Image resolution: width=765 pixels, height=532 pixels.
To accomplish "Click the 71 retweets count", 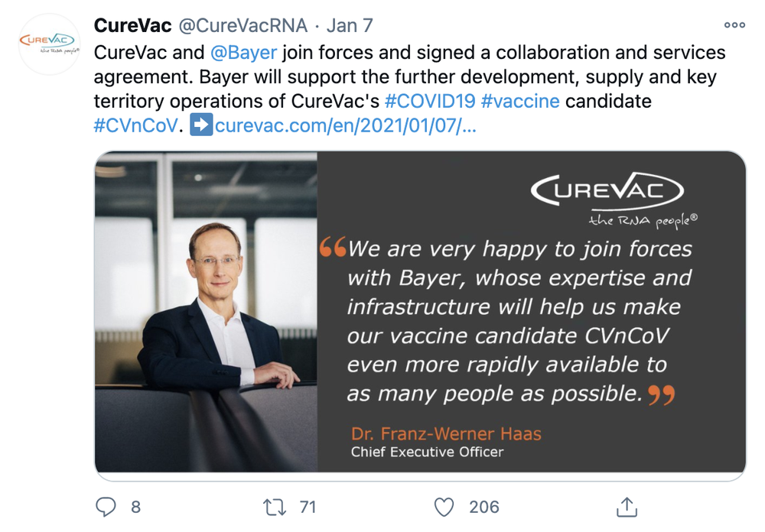I will coord(308,507).
